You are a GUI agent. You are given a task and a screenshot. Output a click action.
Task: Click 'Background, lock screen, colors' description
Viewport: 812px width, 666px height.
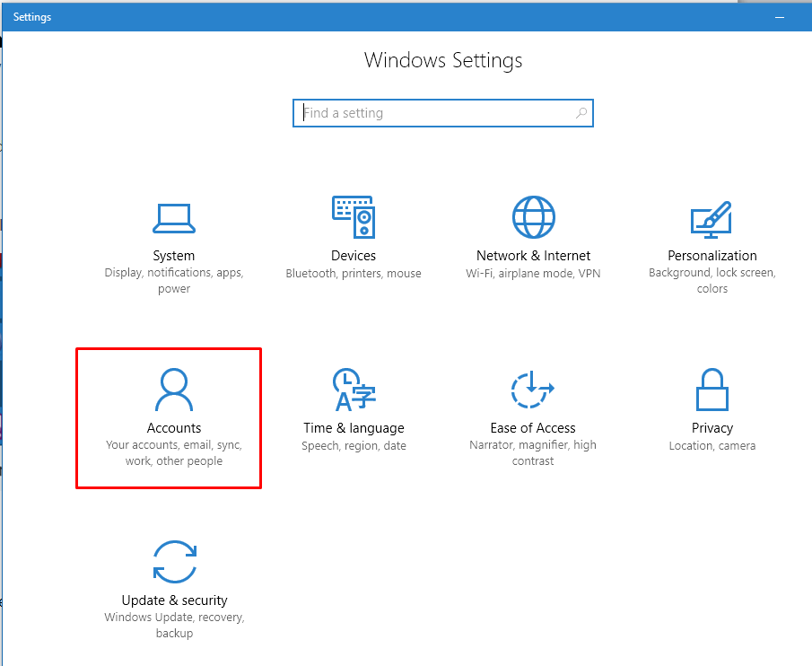point(712,280)
